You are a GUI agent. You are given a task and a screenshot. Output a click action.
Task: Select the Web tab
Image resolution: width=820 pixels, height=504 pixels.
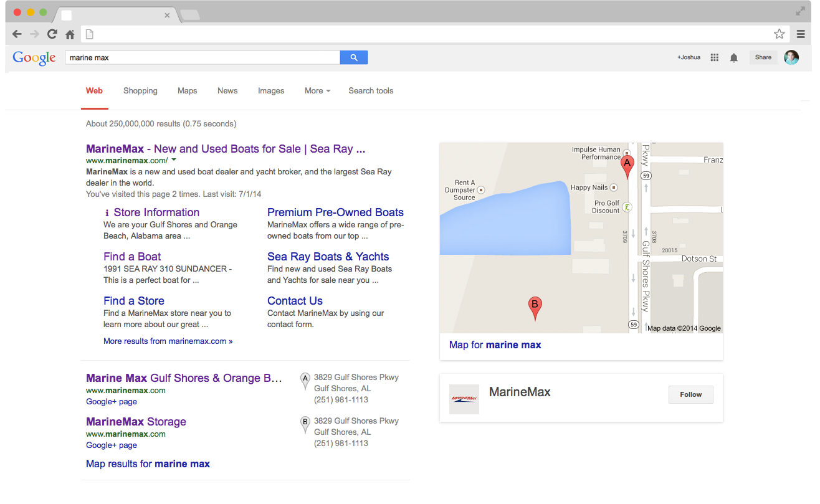94,90
